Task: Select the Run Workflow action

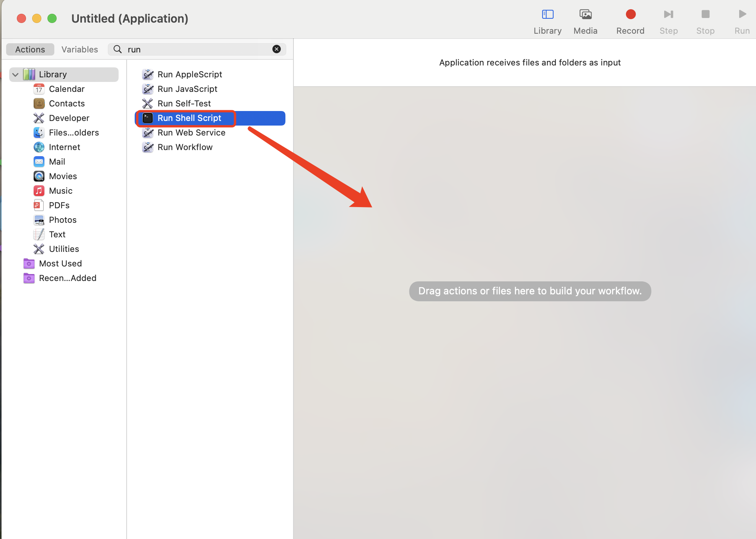Action: [x=185, y=147]
